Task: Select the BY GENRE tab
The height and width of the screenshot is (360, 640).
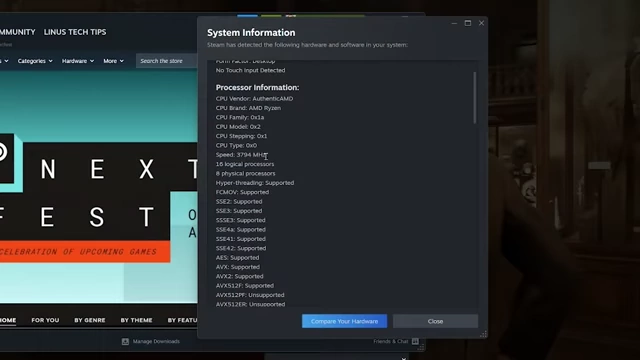Action: (x=90, y=320)
